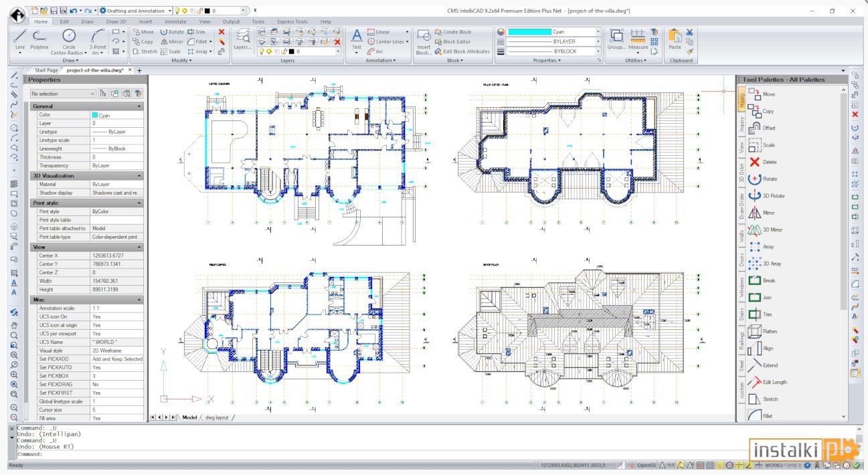The height and width of the screenshot is (475, 868).
Task: Click Create Block in Block panel
Action: (x=452, y=31)
